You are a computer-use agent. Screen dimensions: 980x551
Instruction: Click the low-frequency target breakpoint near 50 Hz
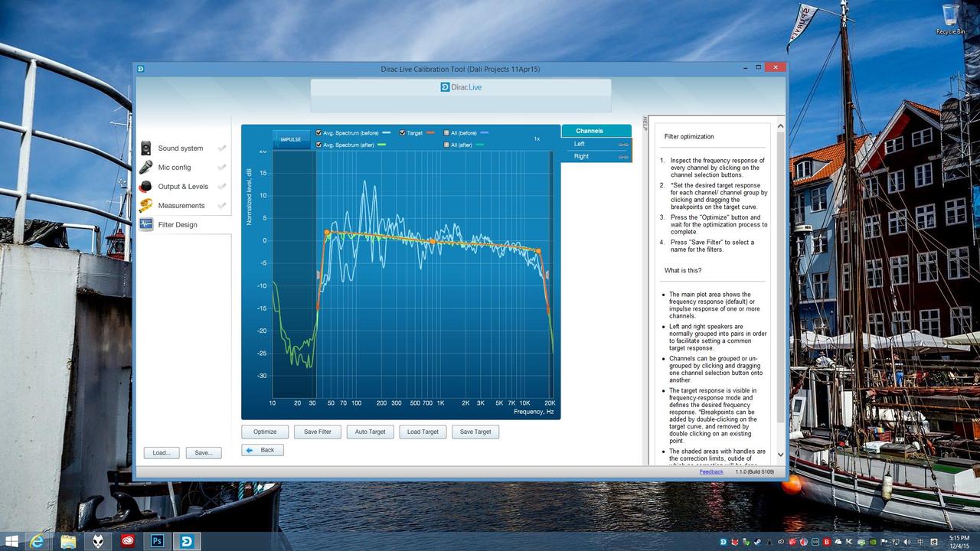[327, 232]
